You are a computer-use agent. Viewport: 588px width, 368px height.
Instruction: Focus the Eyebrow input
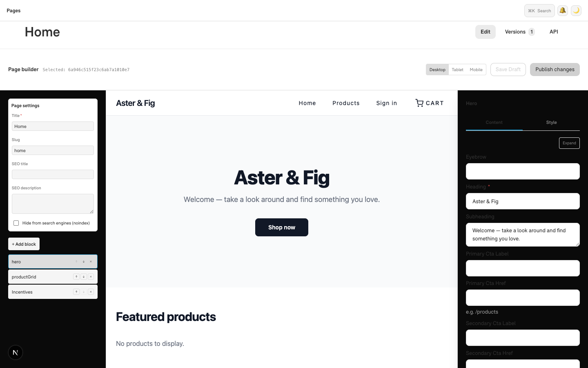523,171
